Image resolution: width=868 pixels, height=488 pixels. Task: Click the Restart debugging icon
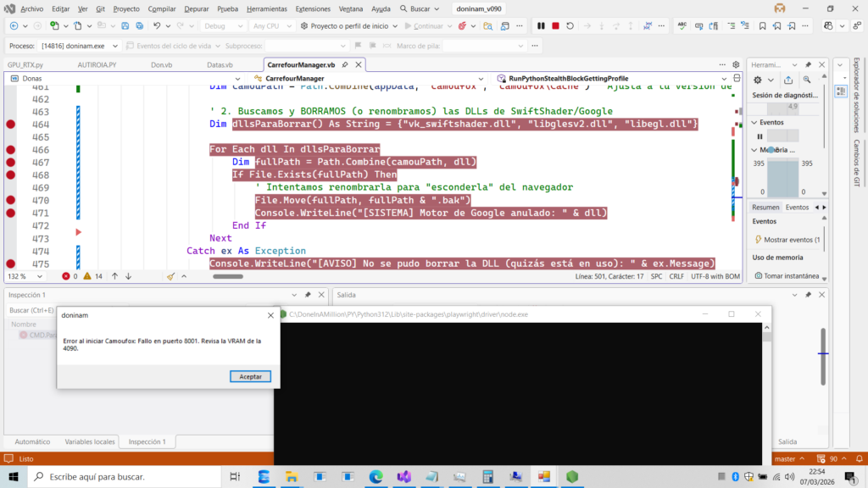[x=570, y=26]
